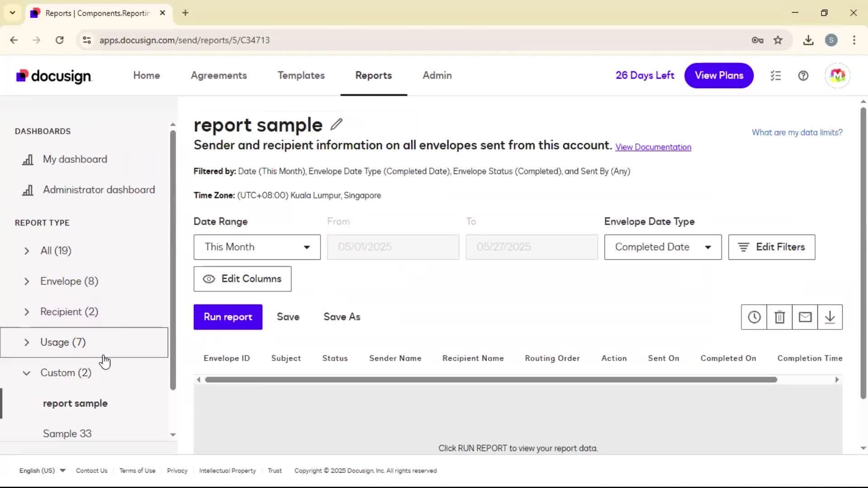The height and width of the screenshot is (488, 868).
Task: Bookmark page with the star icon
Action: pos(778,40)
